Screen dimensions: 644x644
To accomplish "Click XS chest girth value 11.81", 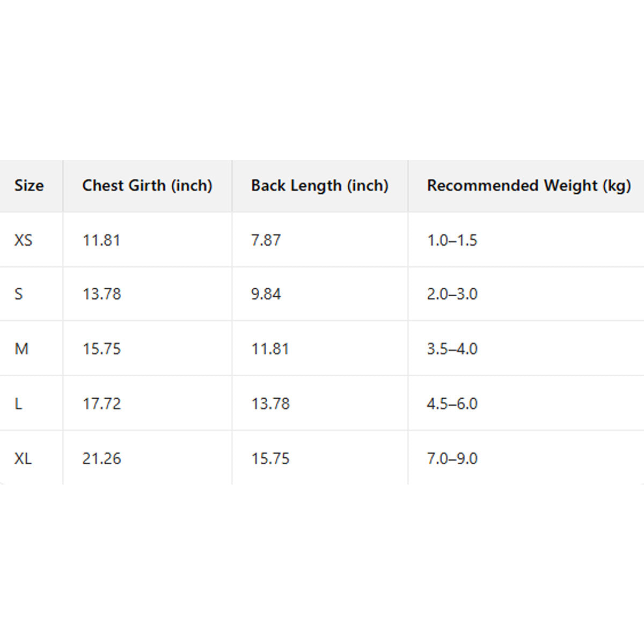I will point(101,240).
